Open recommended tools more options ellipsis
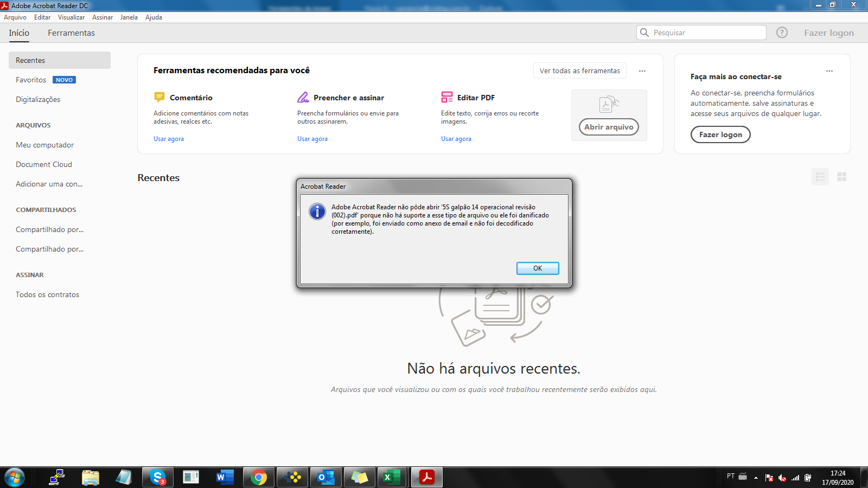The width and height of the screenshot is (868, 488). (x=642, y=71)
